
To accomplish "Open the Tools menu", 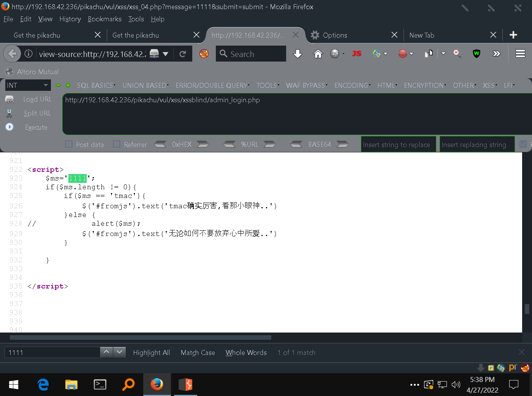I will tap(136, 19).
